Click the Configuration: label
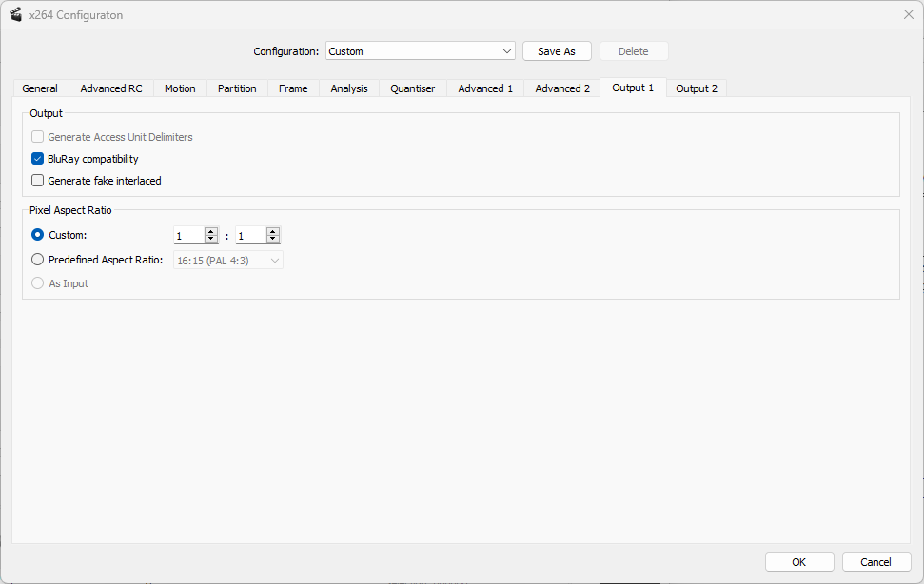This screenshot has width=924, height=584. pos(285,51)
